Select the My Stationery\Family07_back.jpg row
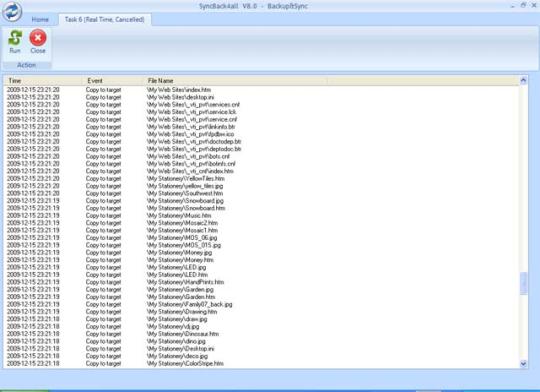 [261, 305]
